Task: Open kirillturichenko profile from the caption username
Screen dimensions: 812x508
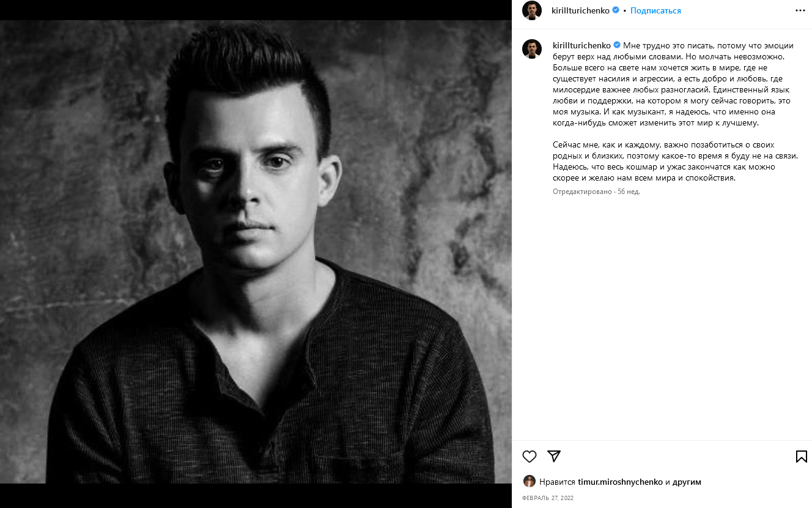Action: tap(581, 45)
